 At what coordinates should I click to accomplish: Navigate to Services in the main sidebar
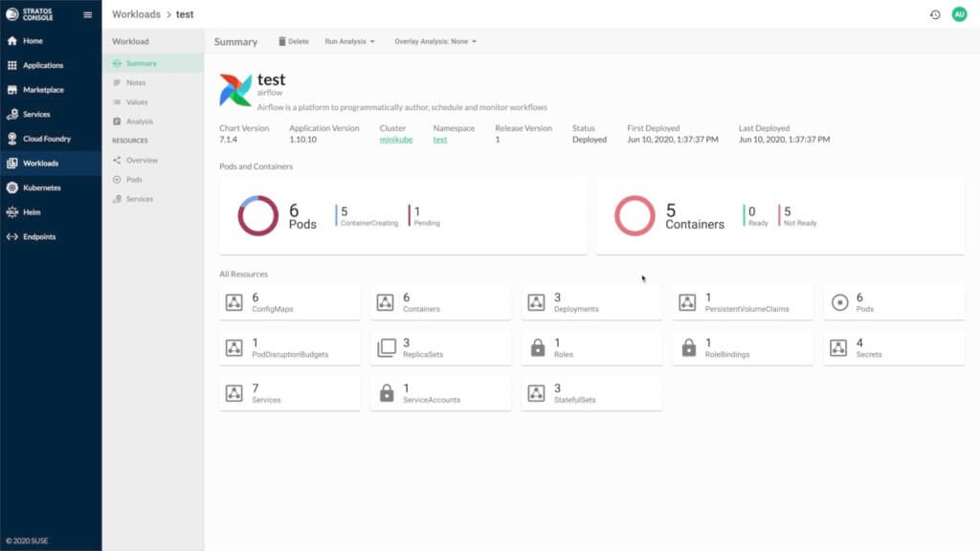click(51, 115)
